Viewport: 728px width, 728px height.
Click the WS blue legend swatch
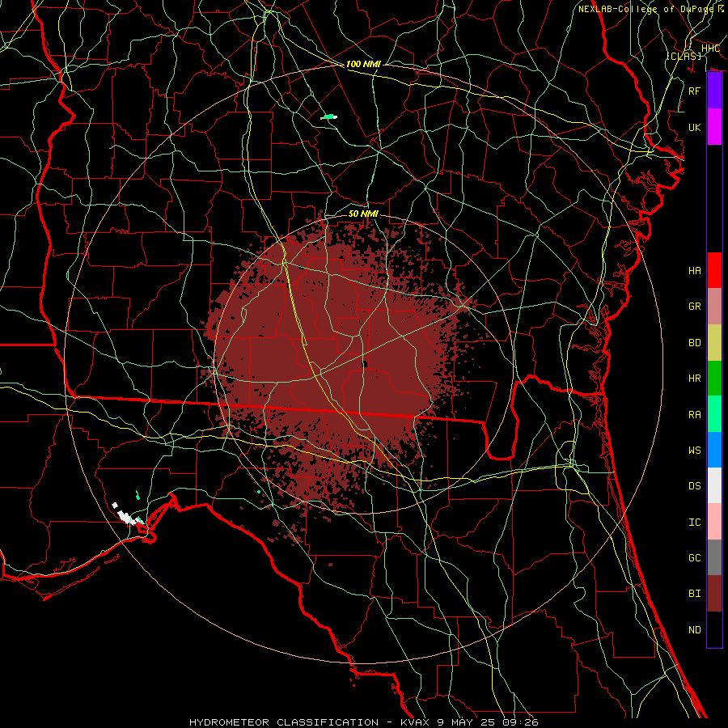[714, 450]
